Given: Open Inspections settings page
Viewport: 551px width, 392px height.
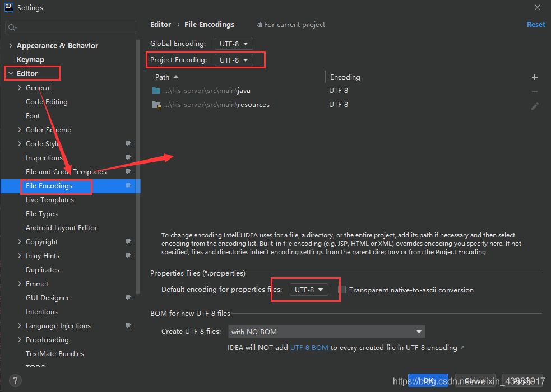Looking at the screenshot, I should click(x=44, y=158).
